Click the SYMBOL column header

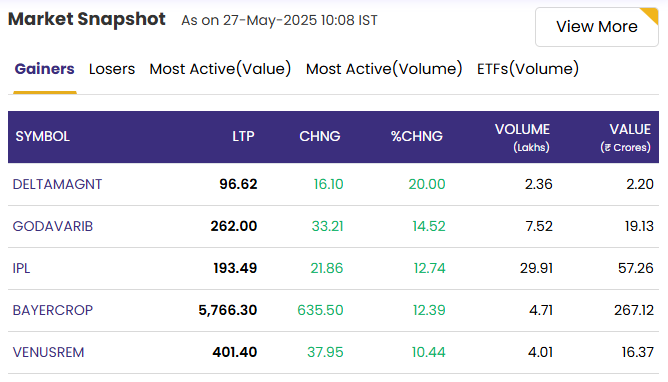[43, 136]
